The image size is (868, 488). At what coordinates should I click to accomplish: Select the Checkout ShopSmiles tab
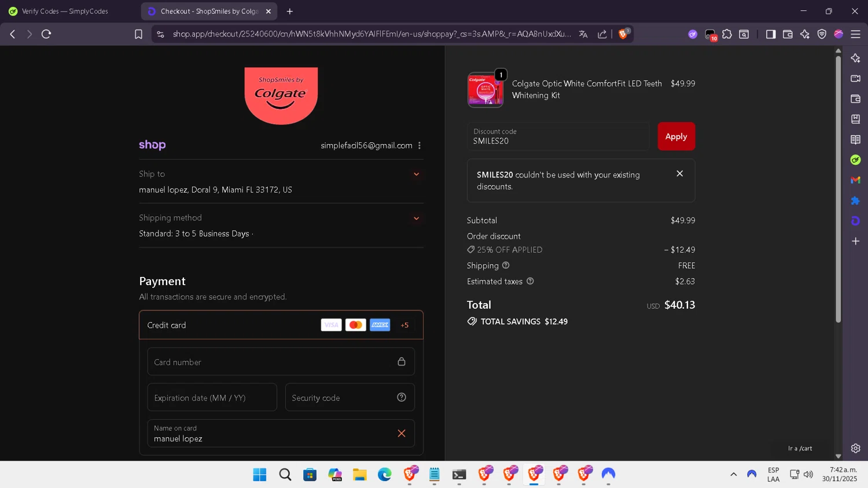(209, 11)
